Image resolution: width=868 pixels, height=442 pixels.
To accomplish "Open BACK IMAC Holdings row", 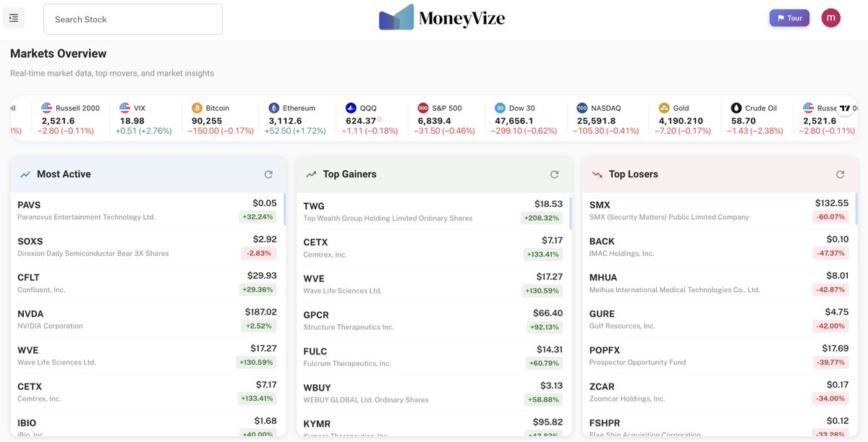I will (x=719, y=247).
